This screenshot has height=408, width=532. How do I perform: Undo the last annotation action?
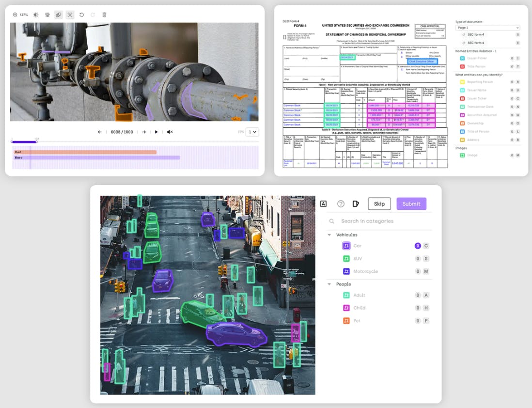pyautogui.click(x=81, y=15)
